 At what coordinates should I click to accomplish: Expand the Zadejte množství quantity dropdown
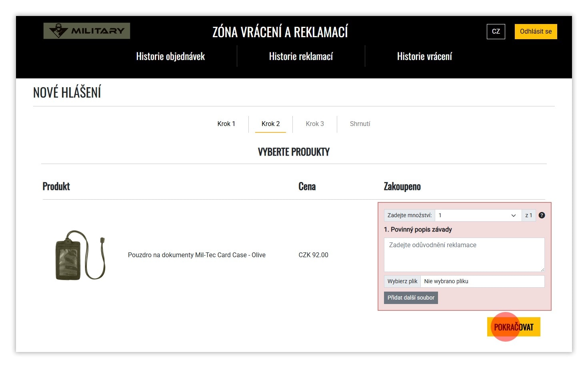(x=478, y=215)
